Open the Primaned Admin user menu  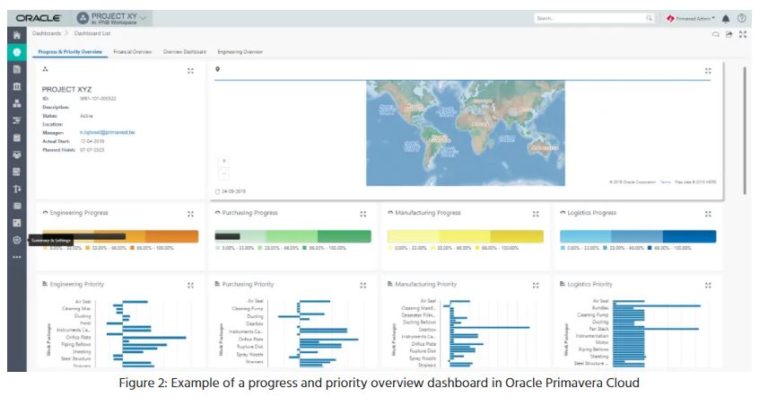coord(691,19)
